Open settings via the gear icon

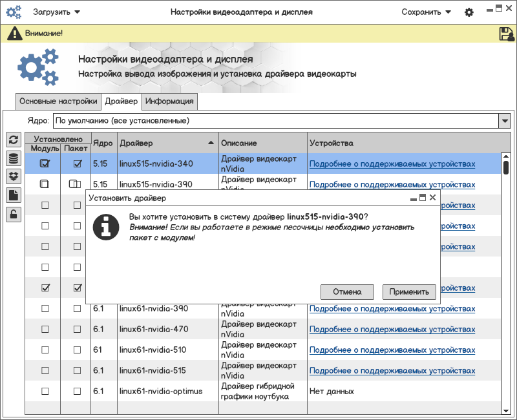469,12
